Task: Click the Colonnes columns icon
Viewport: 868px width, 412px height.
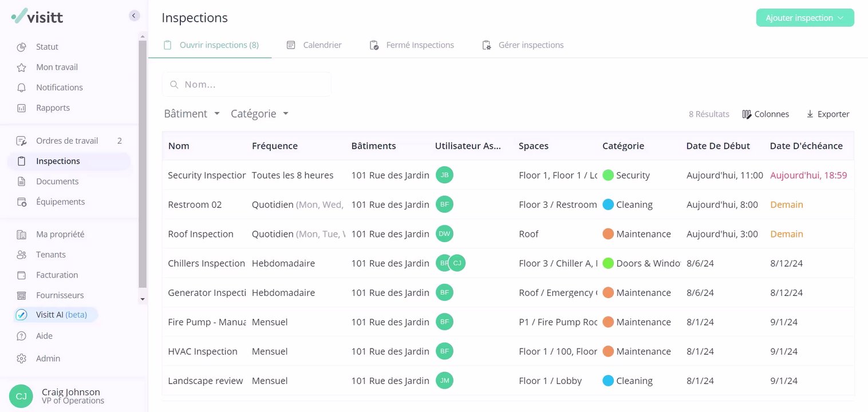Action: [x=747, y=114]
